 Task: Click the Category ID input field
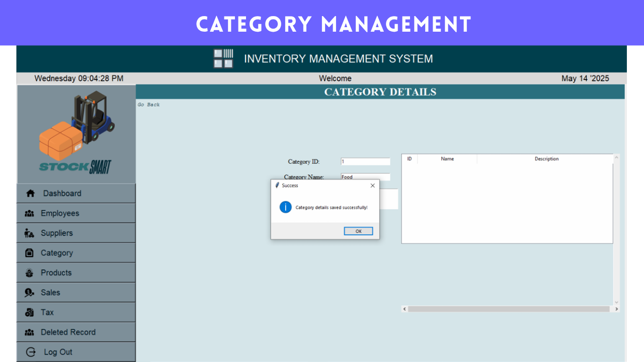point(365,161)
